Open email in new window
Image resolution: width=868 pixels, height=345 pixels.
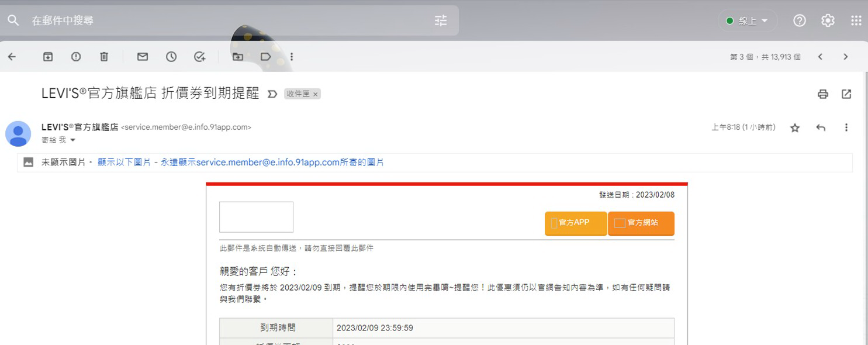pos(846,94)
